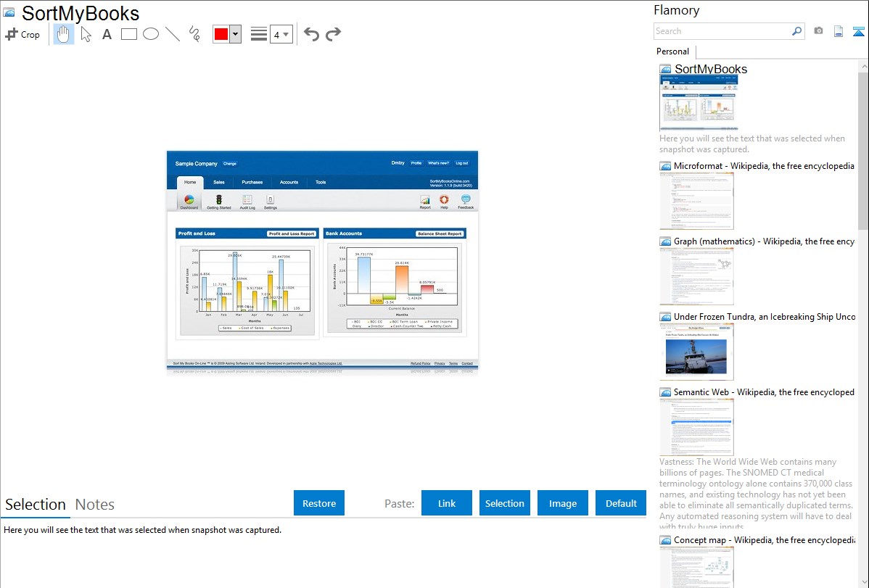Click the camera capture icon
The height and width of the screenshot is (588, 869).
click(818, 31)
